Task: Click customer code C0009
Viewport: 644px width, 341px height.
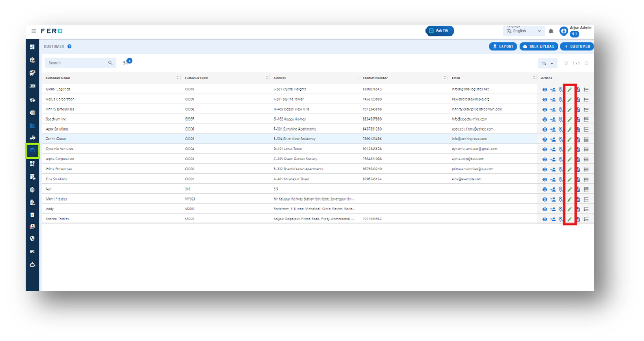Action: click(x=190, y=99)
